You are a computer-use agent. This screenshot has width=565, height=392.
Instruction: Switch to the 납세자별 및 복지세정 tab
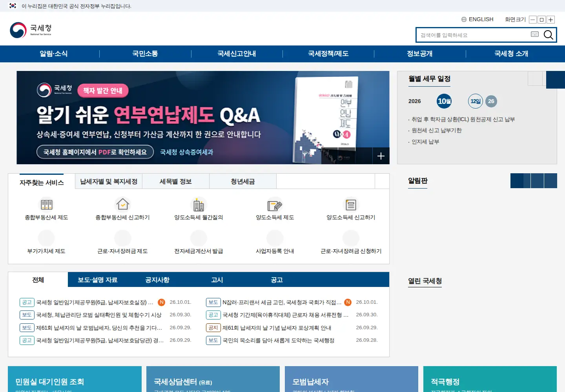109,181
